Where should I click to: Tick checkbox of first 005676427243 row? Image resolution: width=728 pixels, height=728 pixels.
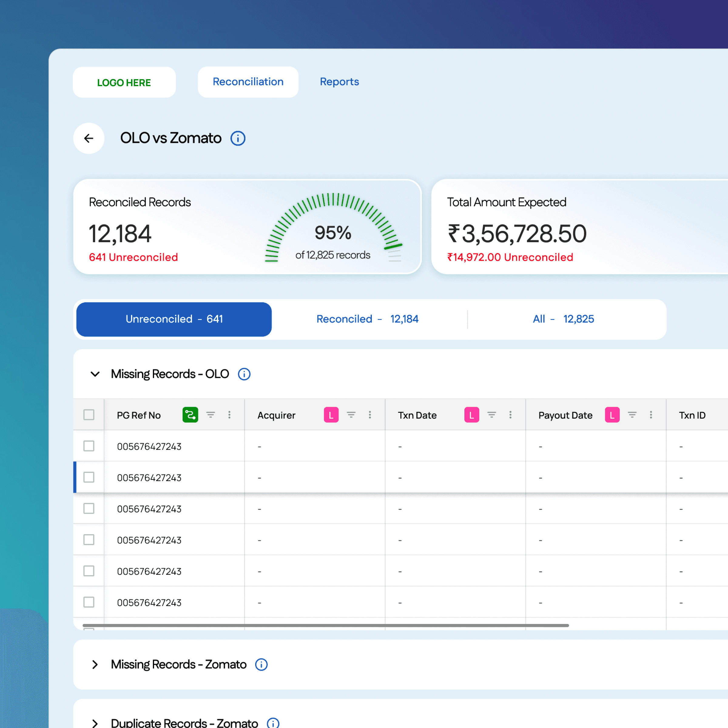pos(89,446)
